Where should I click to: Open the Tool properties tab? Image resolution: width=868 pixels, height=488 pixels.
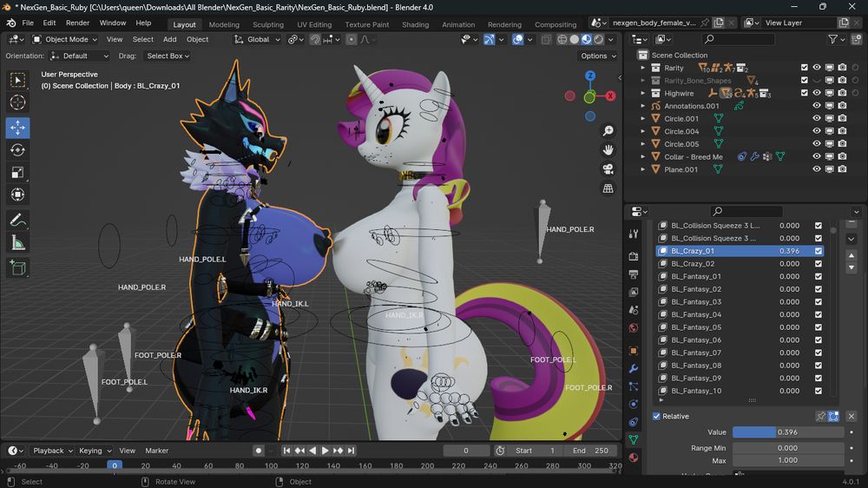click(634, 234)
